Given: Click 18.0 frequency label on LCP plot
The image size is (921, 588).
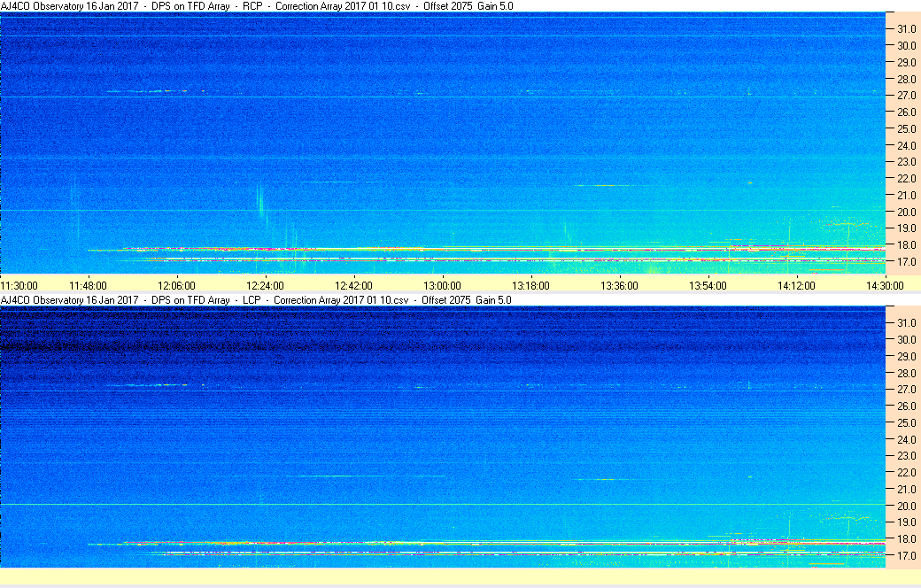Looking at the screenshot, I should [x=906, y=538].
